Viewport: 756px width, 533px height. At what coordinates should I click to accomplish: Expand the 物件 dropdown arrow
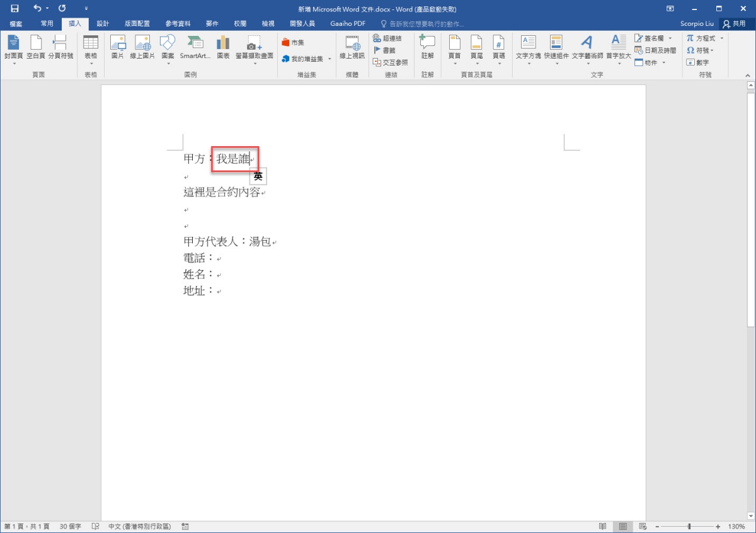(664, 62)
